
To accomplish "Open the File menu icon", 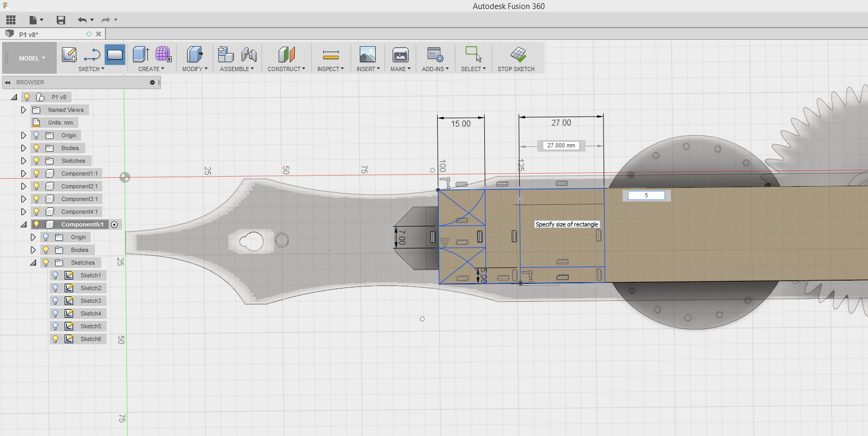I will pyautogui.click(x=36, y=20).
